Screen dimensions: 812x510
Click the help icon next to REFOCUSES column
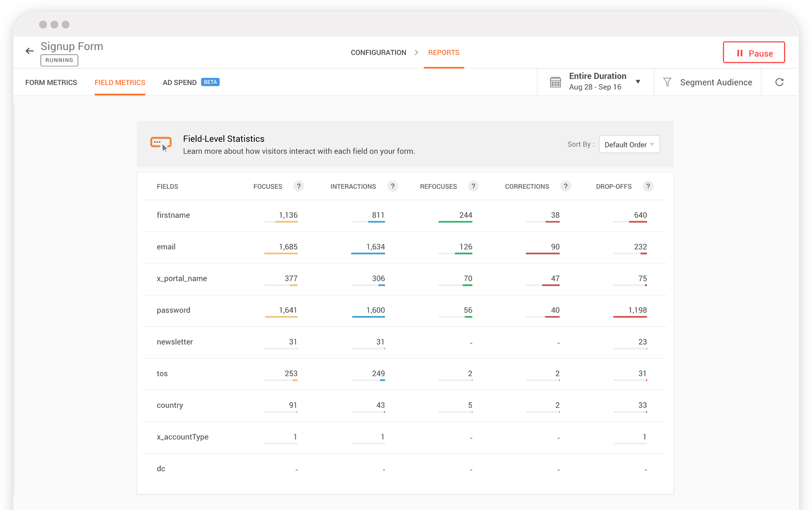coord(474,186)
